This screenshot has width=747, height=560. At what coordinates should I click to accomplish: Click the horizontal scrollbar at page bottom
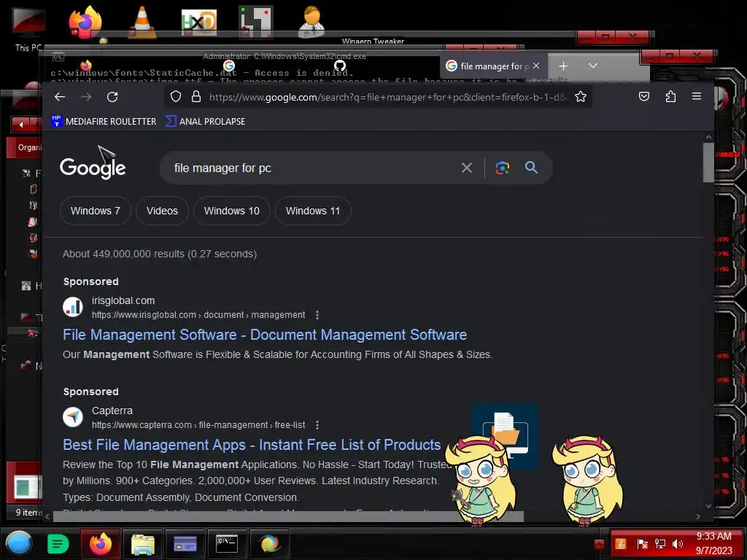tap(288, 516)
